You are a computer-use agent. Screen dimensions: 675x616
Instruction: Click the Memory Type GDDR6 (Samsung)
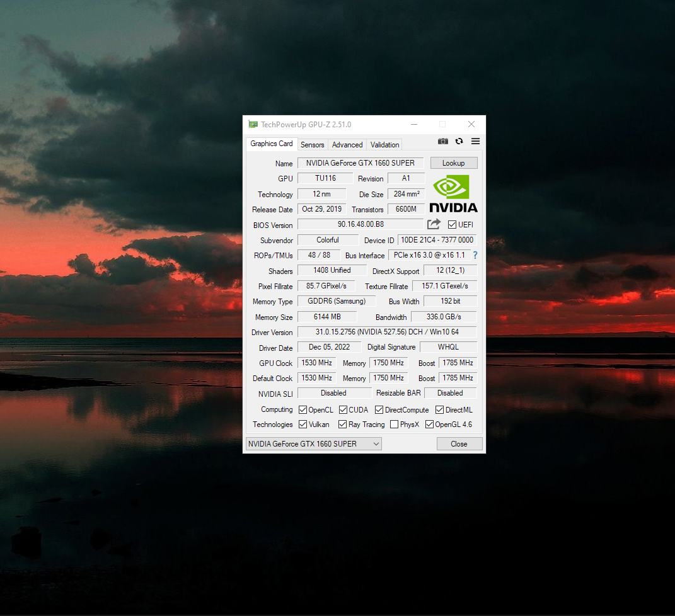[x=337, y=301]
